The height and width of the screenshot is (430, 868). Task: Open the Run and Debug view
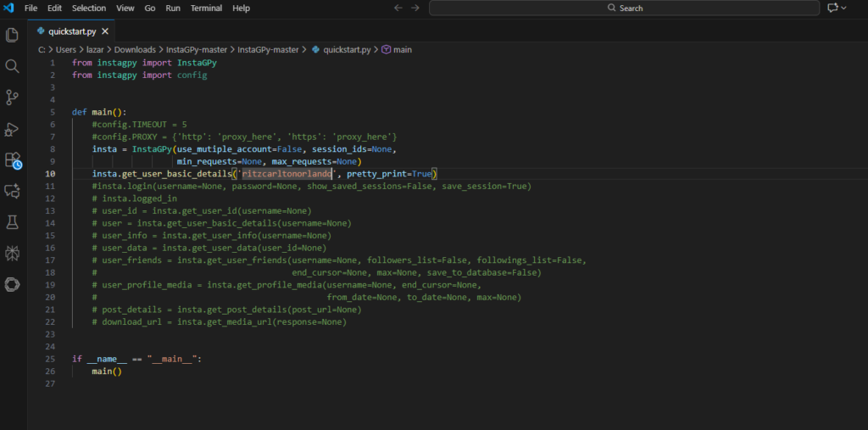(12, 129)
